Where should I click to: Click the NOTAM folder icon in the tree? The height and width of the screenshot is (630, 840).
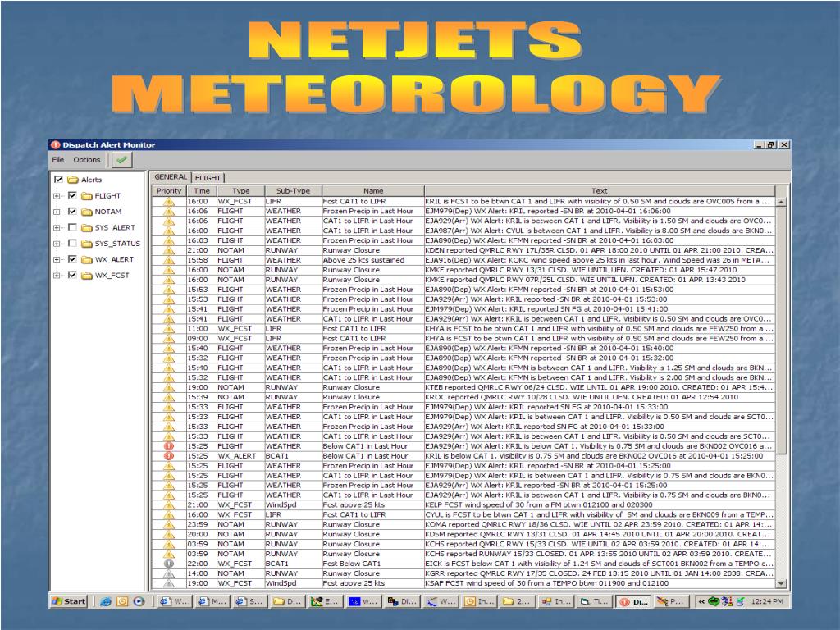coord(87,212)
